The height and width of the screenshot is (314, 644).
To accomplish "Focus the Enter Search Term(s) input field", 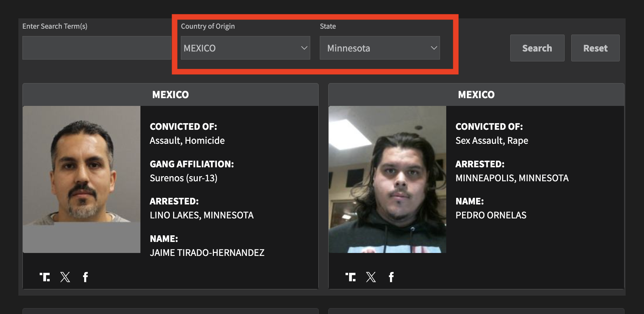I will (x=97, y=48).
